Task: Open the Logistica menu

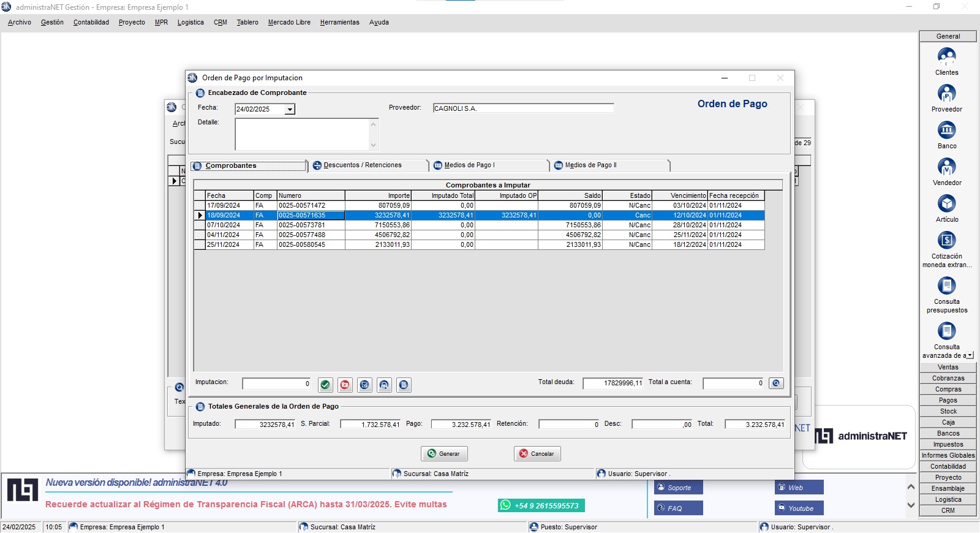Action: (x=190, y=22)
